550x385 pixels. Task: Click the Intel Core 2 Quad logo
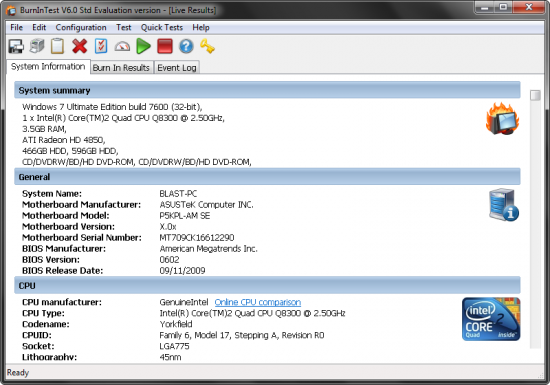pyautogui.click(x=491, y=319)
